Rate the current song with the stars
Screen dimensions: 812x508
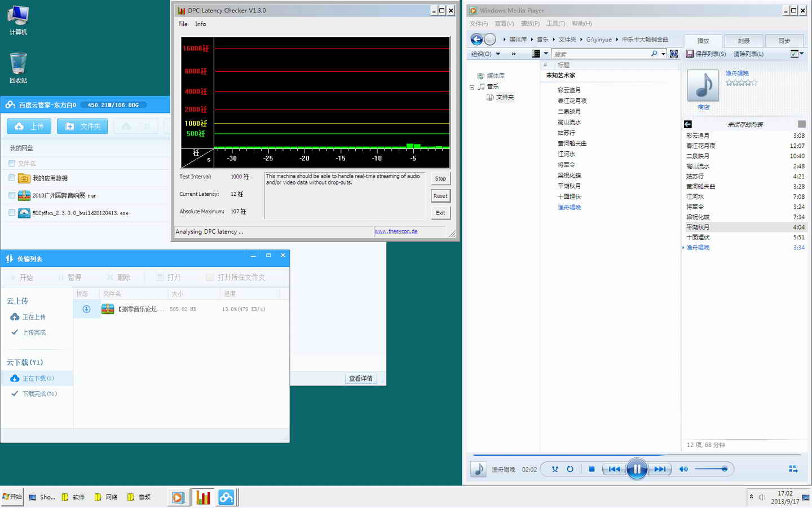tap(742, 82)
